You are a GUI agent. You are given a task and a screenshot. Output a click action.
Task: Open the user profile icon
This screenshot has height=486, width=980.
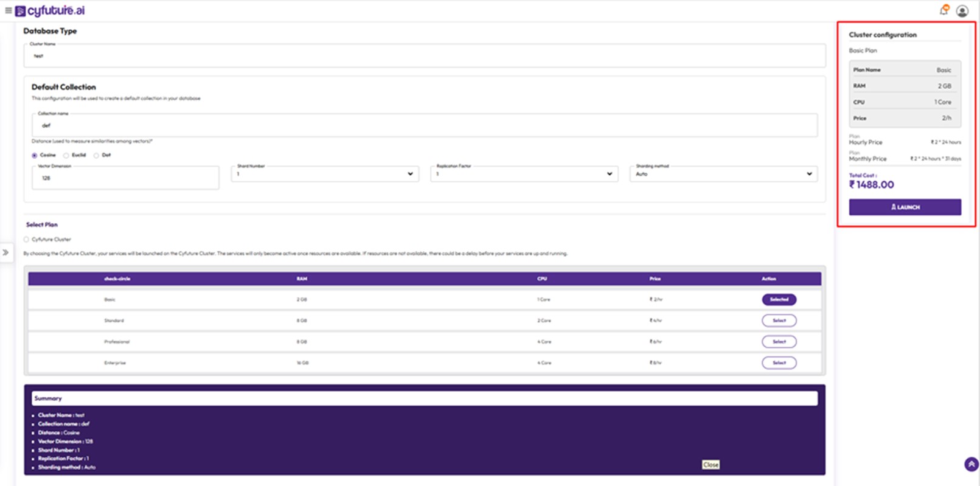click(x=962, y=11)
